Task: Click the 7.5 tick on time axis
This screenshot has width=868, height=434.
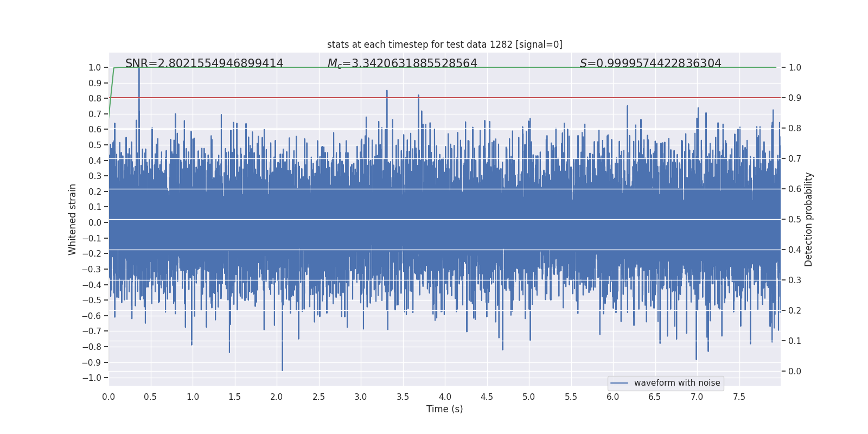Action: (x=739, y=397)
